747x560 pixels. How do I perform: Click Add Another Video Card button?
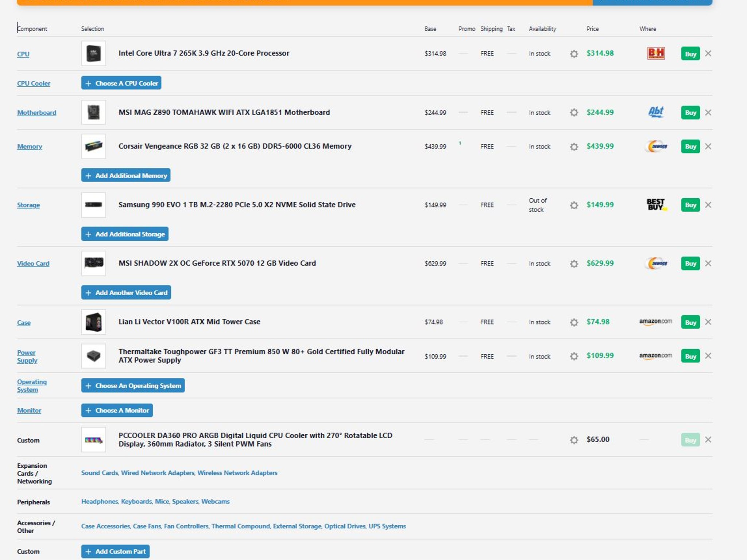point(126,292)
